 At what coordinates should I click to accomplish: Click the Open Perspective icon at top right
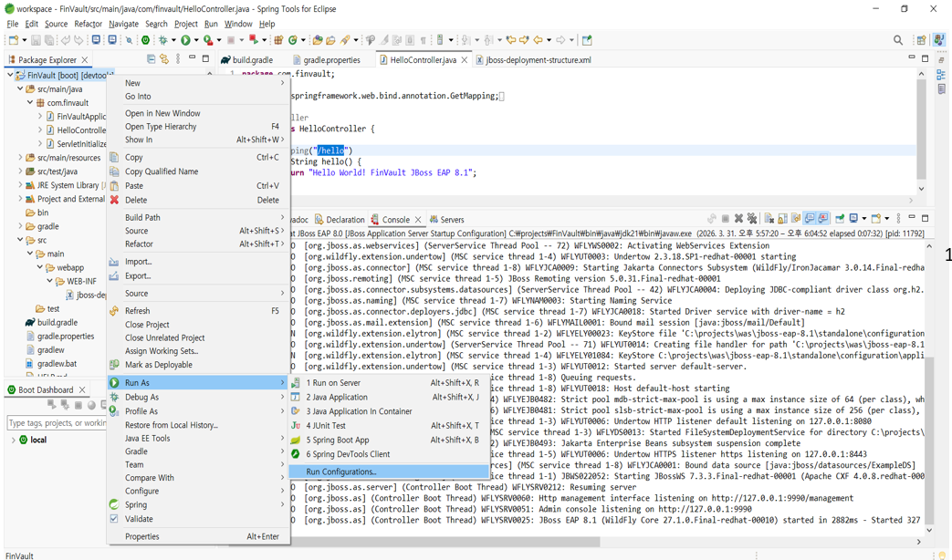(x=921, y=40)
